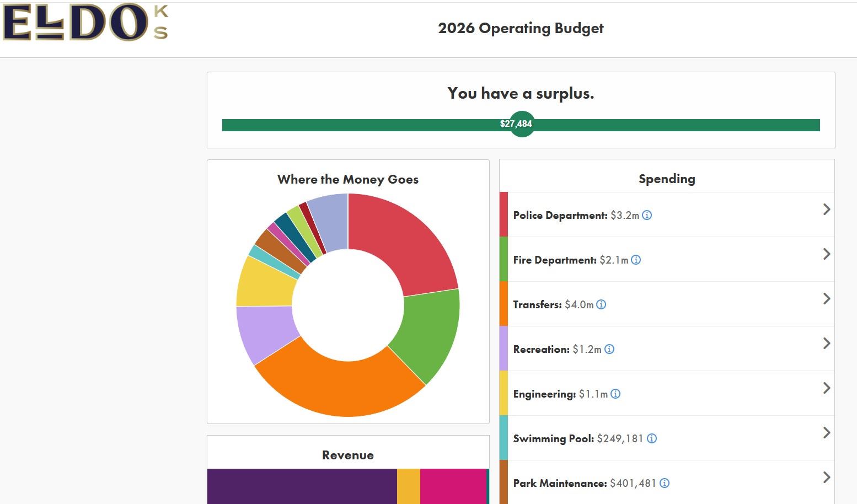The height and width of the screenshot is (504, 857).
Task: Click the El Dorado KS logo
Action: [85, 23]
